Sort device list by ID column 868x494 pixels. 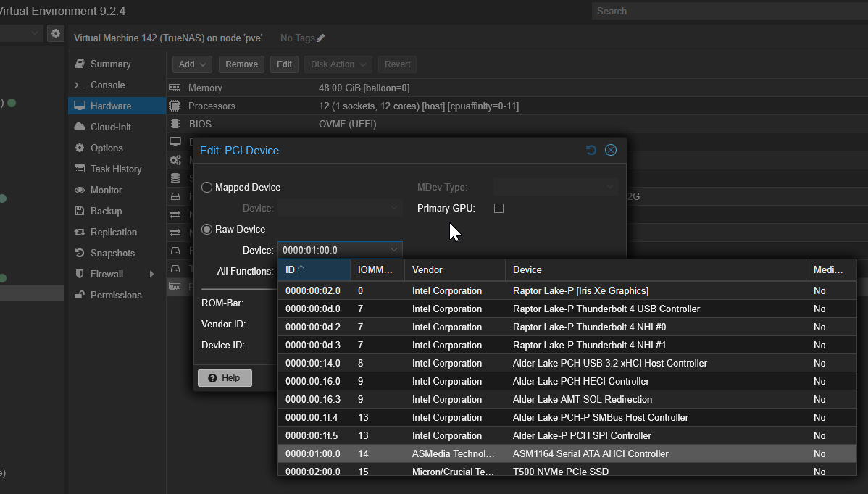pyautogui.click(x=314, y=270)
